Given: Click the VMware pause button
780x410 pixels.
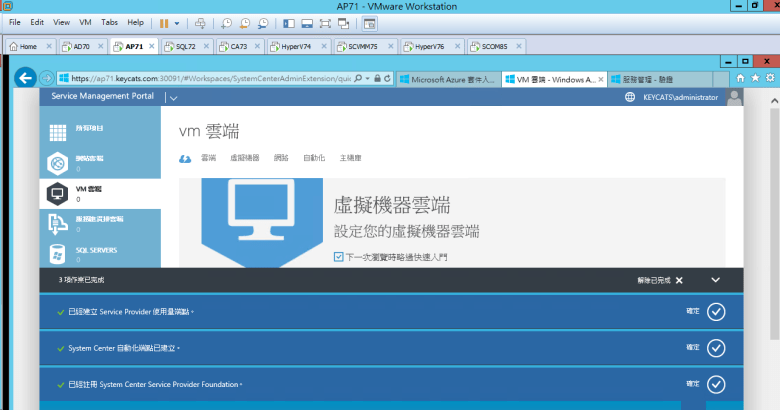Looking at the screenshot, I should [x=165, y=22].
